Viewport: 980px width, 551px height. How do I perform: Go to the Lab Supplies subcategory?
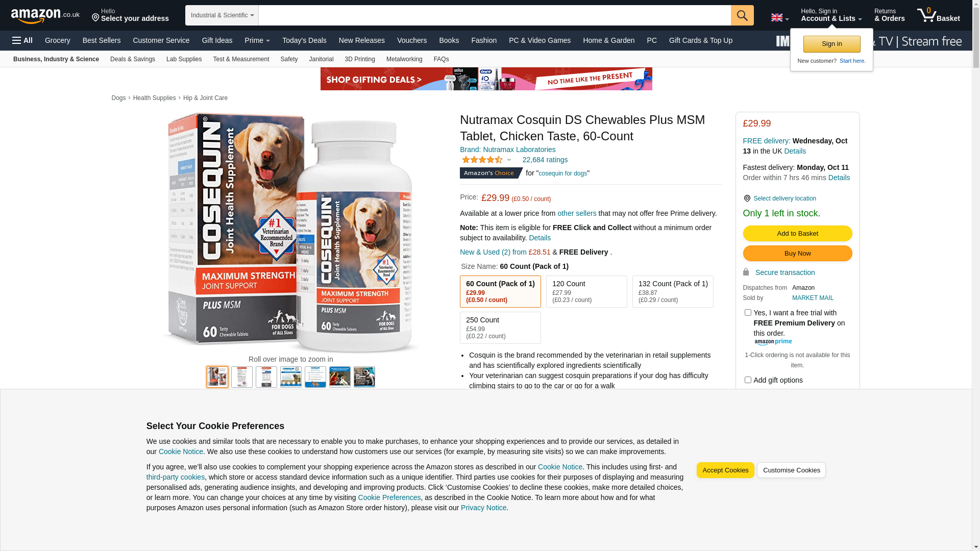tap(184, 59)
